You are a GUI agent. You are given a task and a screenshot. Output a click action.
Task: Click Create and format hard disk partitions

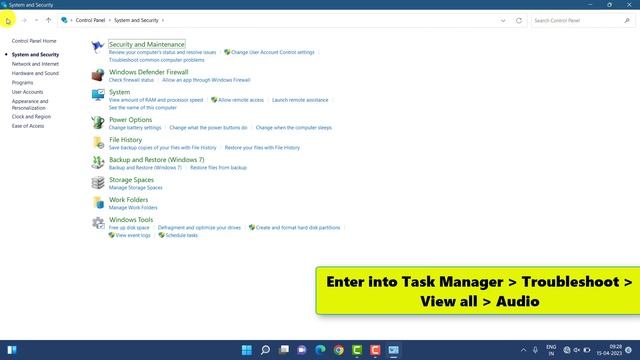click(298, 228)
